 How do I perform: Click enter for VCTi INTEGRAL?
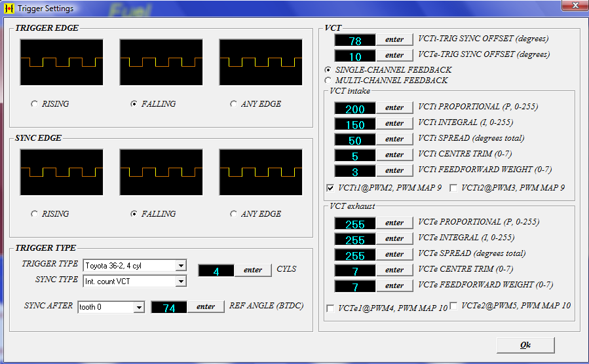click(x=394, y=124)
